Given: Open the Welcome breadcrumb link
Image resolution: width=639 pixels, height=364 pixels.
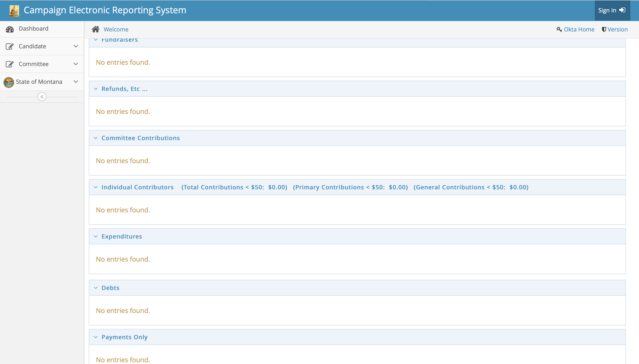Looking at the screenshot, I should pyautogui.click(x=116, y=29).
